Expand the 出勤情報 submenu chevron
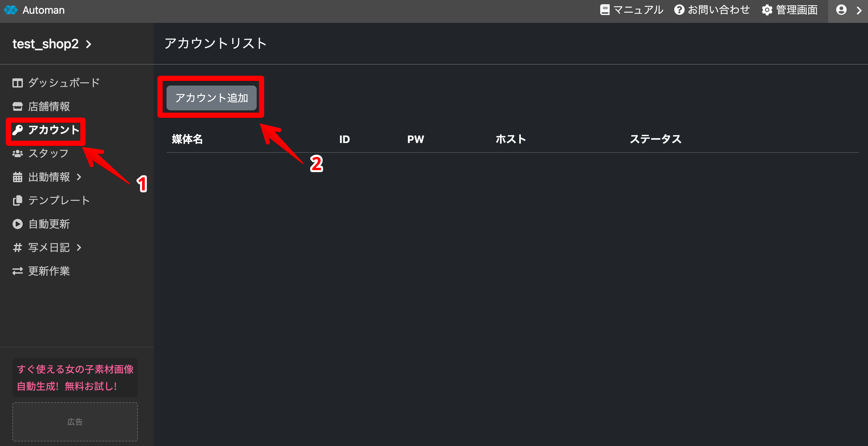This screenshot has height=446, width=868. [x=79, y=177]
